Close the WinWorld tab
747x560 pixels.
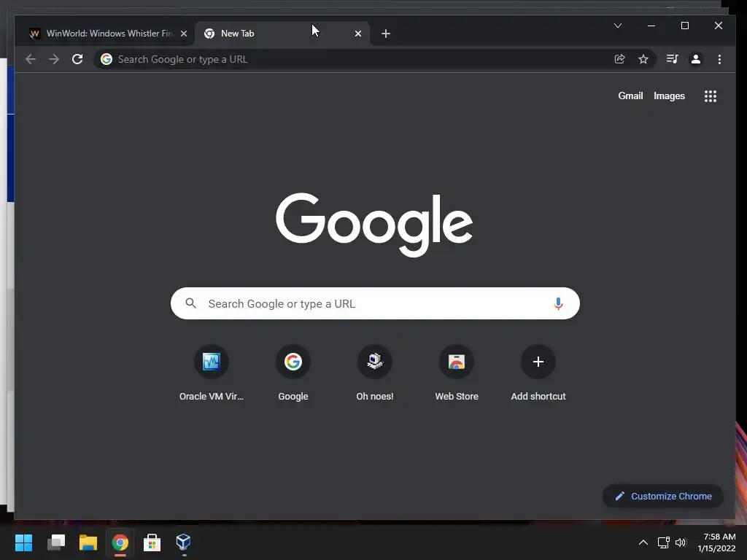184,34
